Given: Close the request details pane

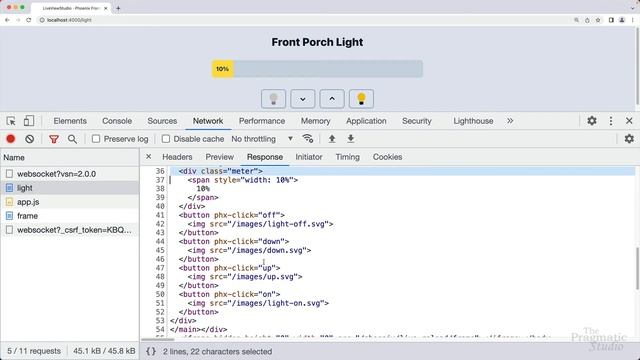Looking at the screenshot, I should tap(149, 157).
